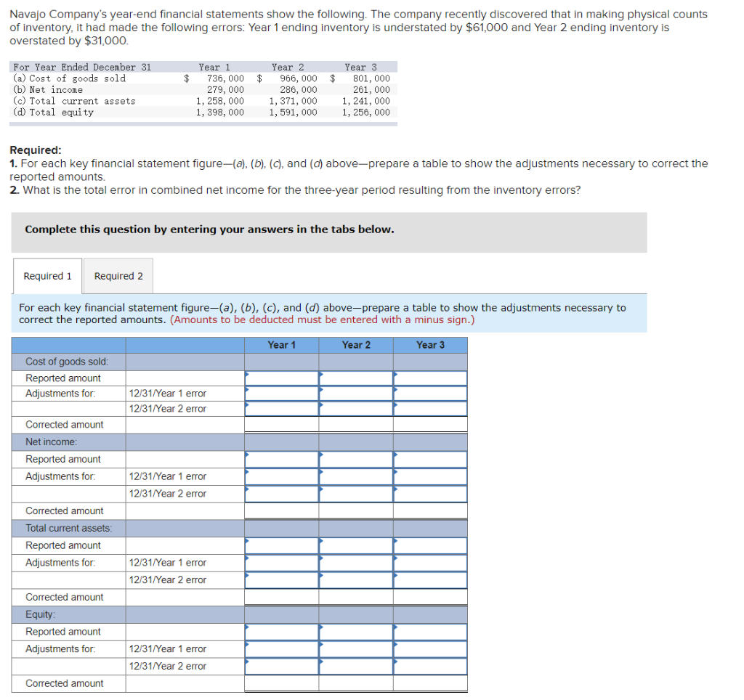Click the 1,241,000 Year 3 current assets value

[366, 101]
